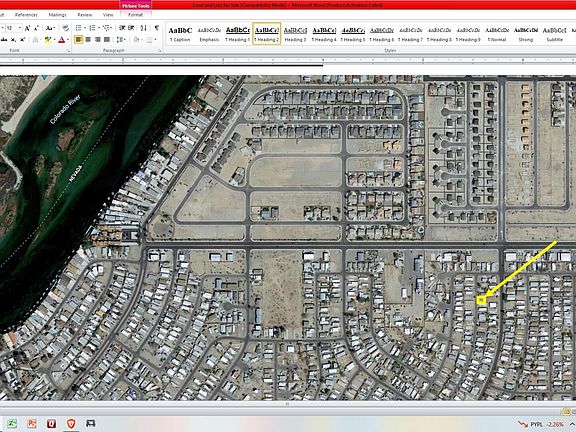Open the References tab

26,15
